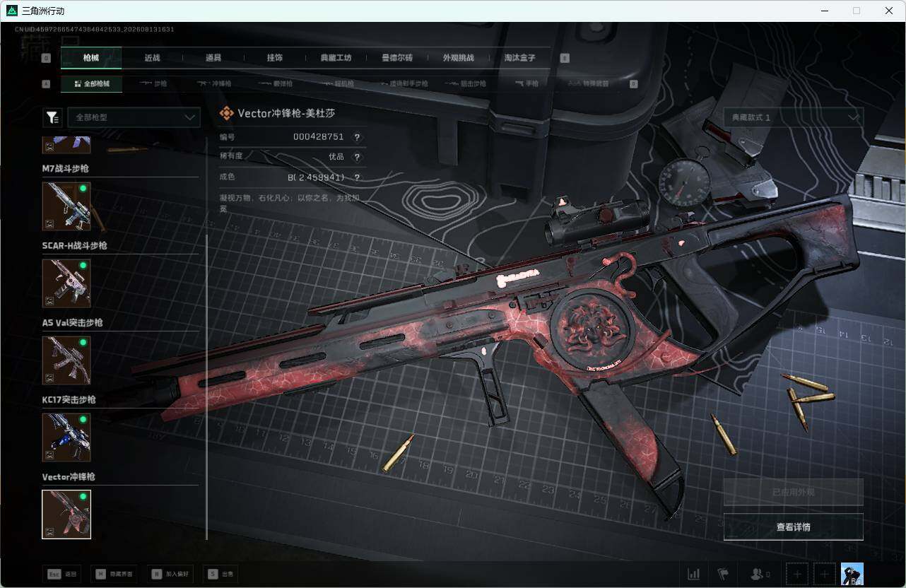Click the second plus squad slot
Viewport: 906px width, 588px height.
[824, 574]
